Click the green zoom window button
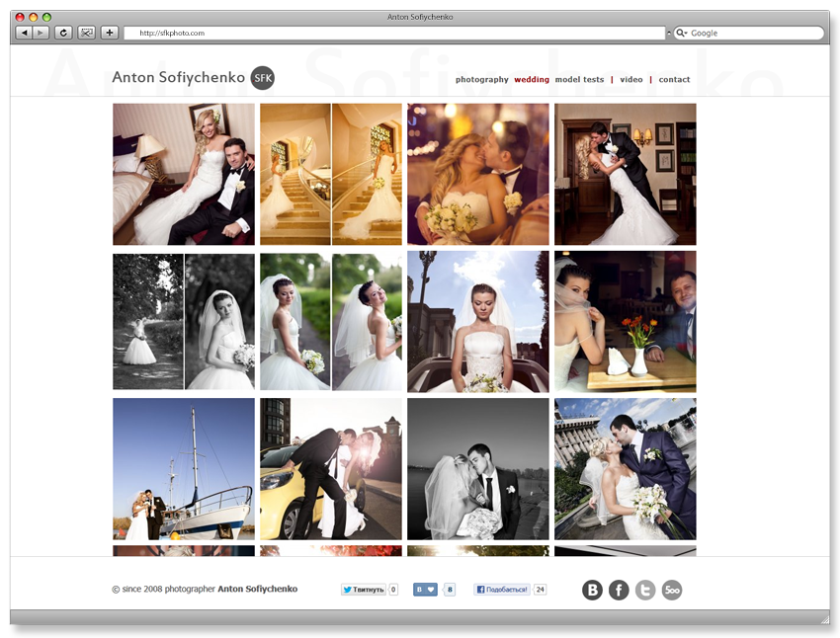Viewport: 840px width, 638px height. pos(46,17)
